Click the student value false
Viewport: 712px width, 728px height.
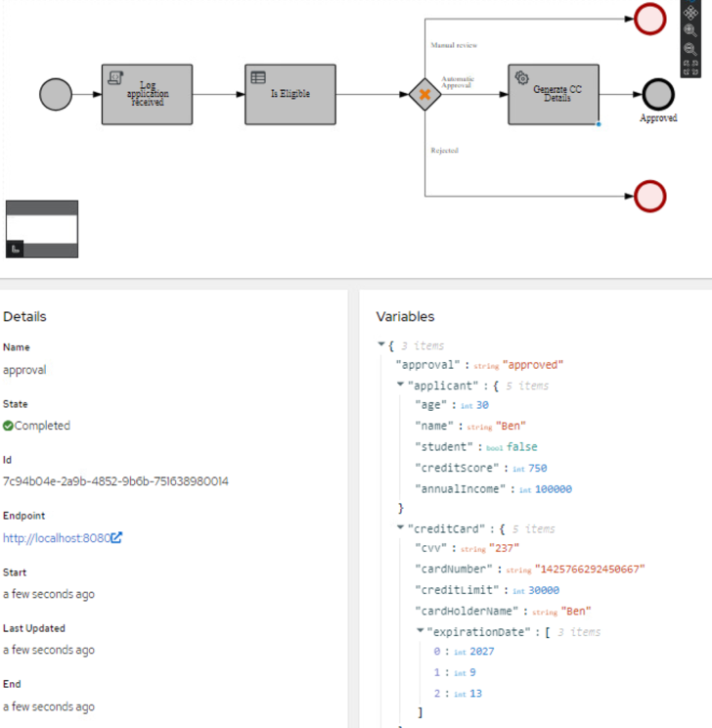click(521, 447)
